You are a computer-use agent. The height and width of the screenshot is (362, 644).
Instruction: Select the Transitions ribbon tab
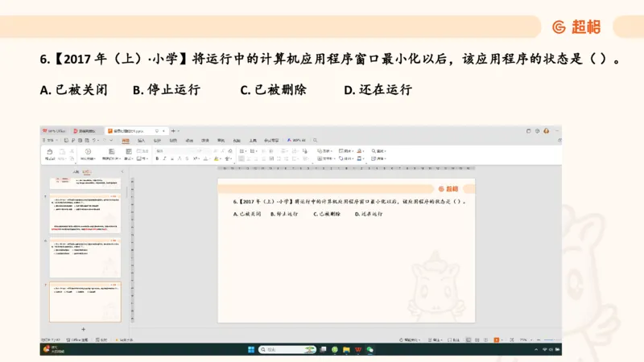click(173, 140)
